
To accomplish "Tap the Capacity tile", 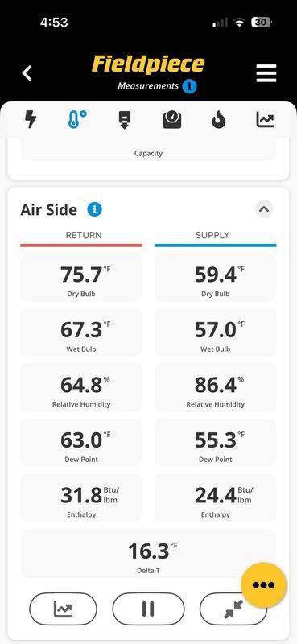I will pyautogui.click(x=148, y=150).
